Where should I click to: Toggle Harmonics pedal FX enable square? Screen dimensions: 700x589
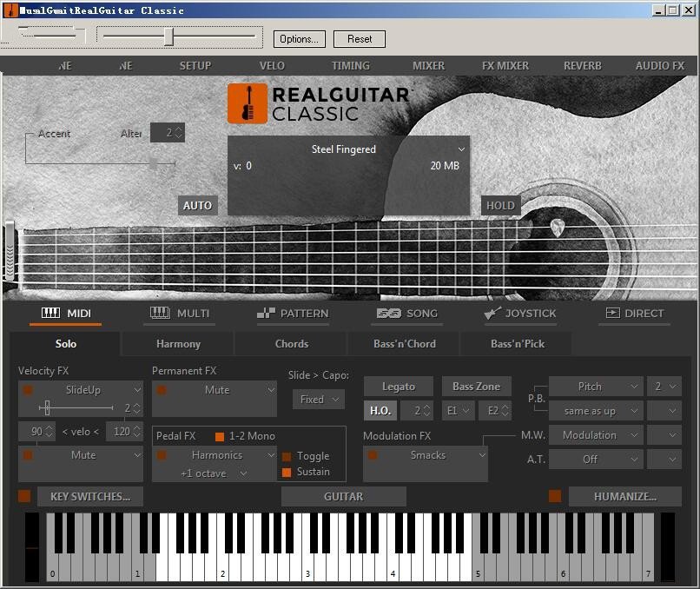[162, 455]
